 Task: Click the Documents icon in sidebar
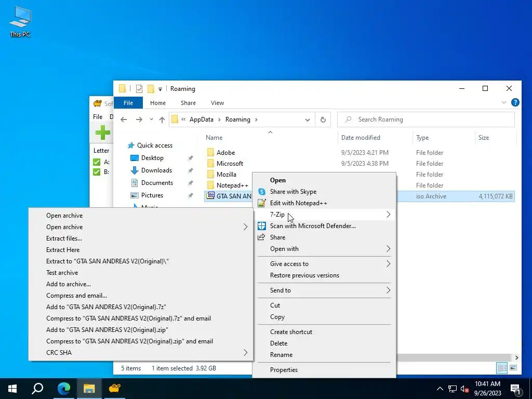(135, 183)
